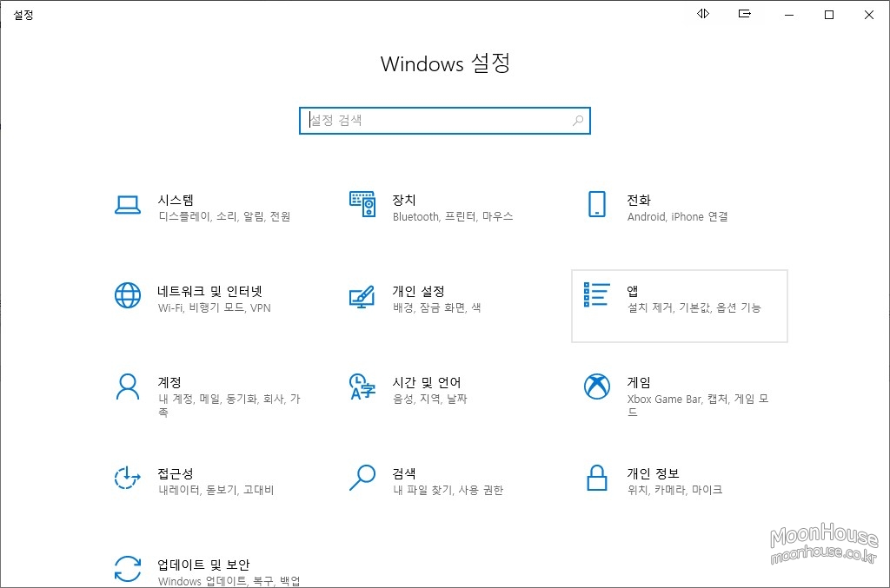Open the 장치 keyboard and speaker icon
This screenshot has width=890, height=588.
coord(362,204)
